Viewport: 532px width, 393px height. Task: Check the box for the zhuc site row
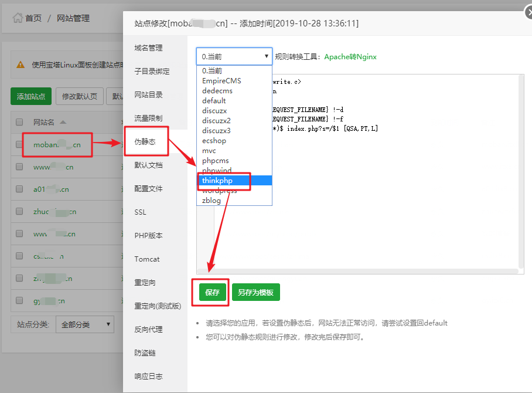click(x=19, y=211)
